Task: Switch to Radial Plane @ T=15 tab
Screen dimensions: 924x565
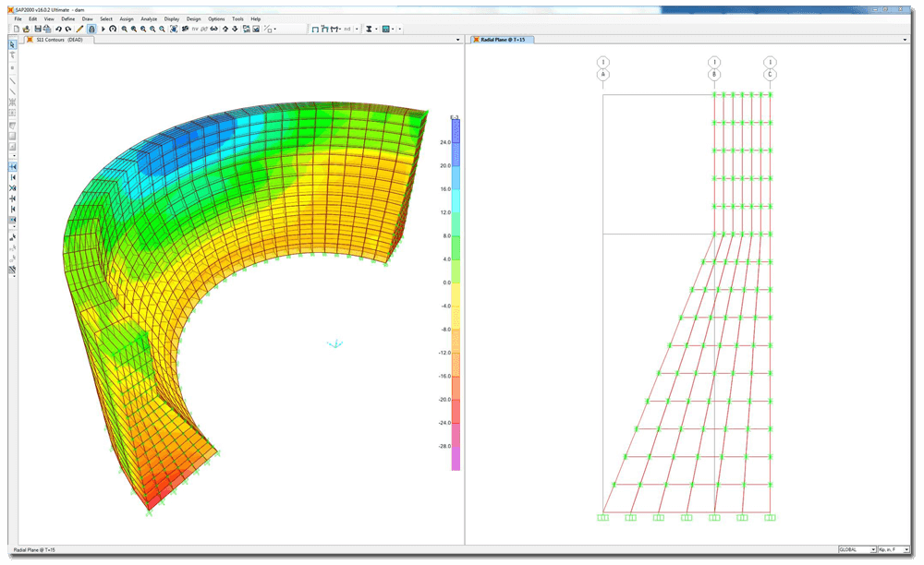Action: coord(503,40)
